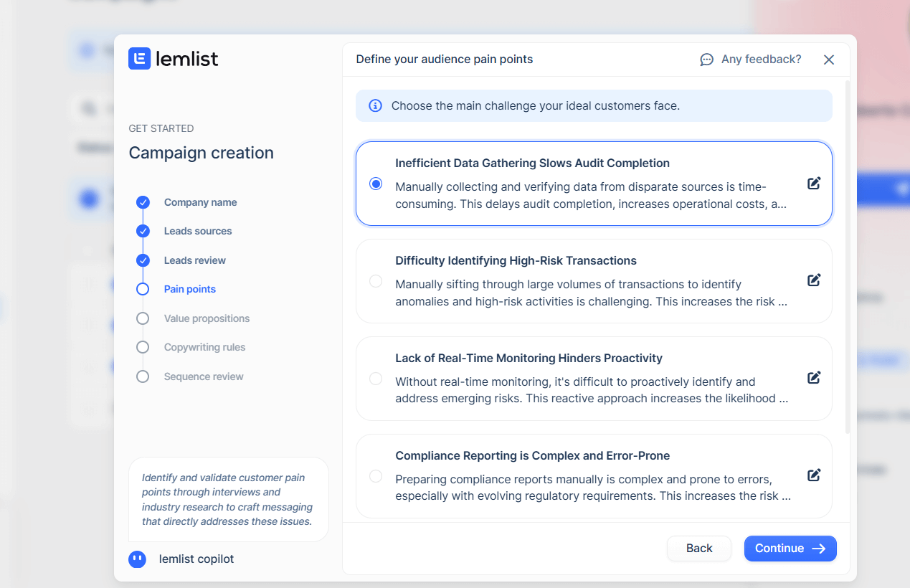Click the info icon in the blue banner
The height and width of the screenshot is (588, 910).
click(375, 106)
